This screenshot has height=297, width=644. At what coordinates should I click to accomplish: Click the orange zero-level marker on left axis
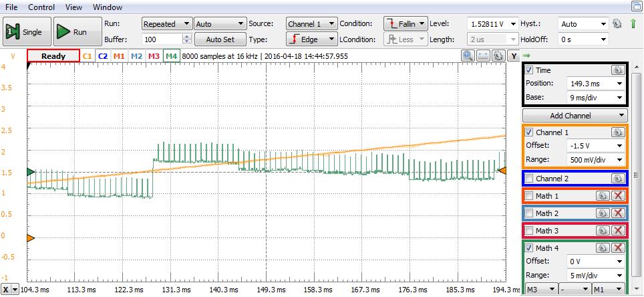(31, 237)
